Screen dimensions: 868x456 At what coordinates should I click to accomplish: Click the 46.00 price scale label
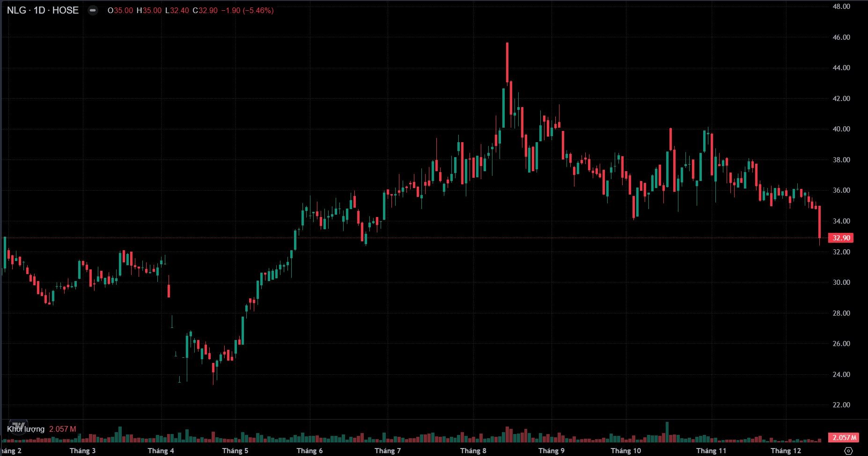click(841, 37)
